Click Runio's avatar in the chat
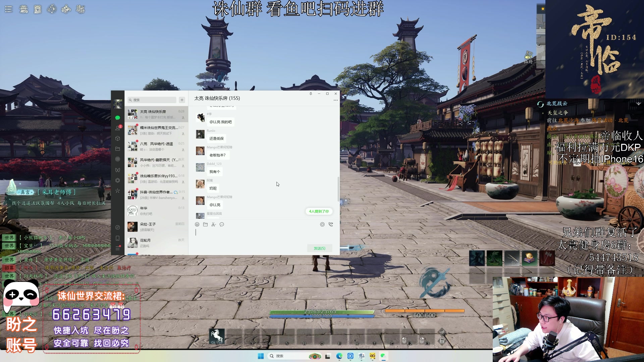Screen dimensions: 644x362 pyautogui.click(x=200, y=134)
